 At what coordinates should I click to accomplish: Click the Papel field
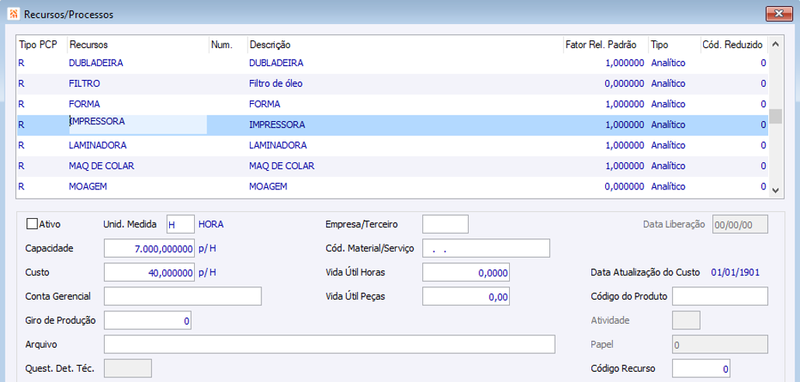point(720,344)
